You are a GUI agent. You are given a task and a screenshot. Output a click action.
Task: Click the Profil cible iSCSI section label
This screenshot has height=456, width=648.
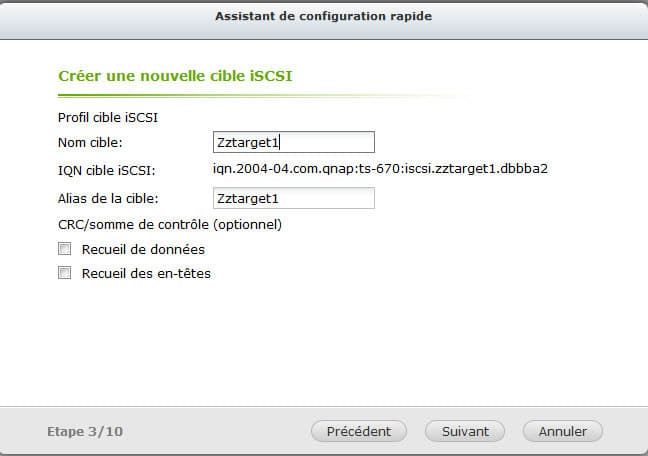tap(108, 118)
